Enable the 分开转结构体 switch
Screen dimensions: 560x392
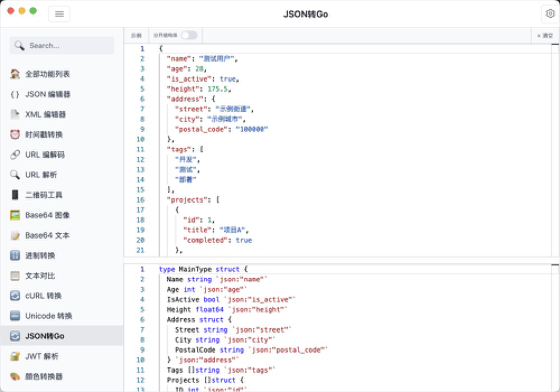click(189, 34)
